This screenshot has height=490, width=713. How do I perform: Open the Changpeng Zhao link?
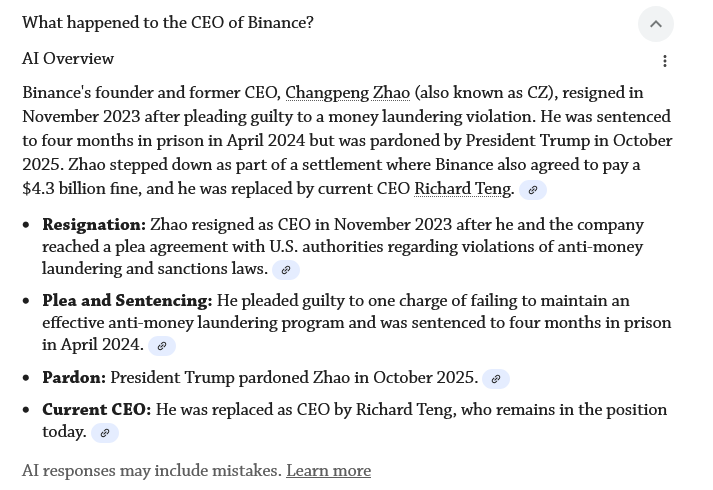[x=347, y=93]
